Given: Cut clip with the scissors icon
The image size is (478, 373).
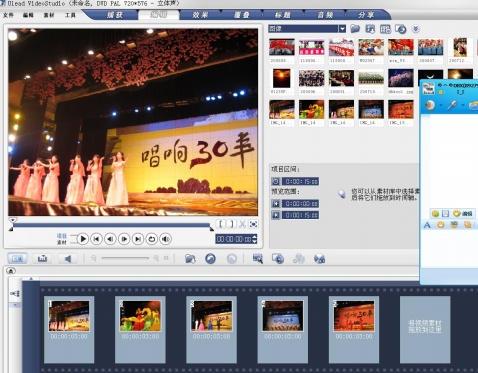Looking at the screenshot, I should (x=242, y=224).
